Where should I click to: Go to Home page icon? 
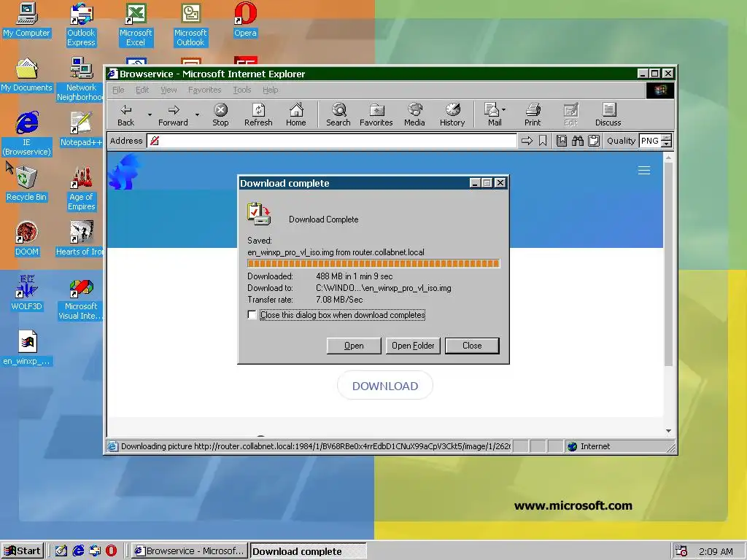(x=296, y=114)
